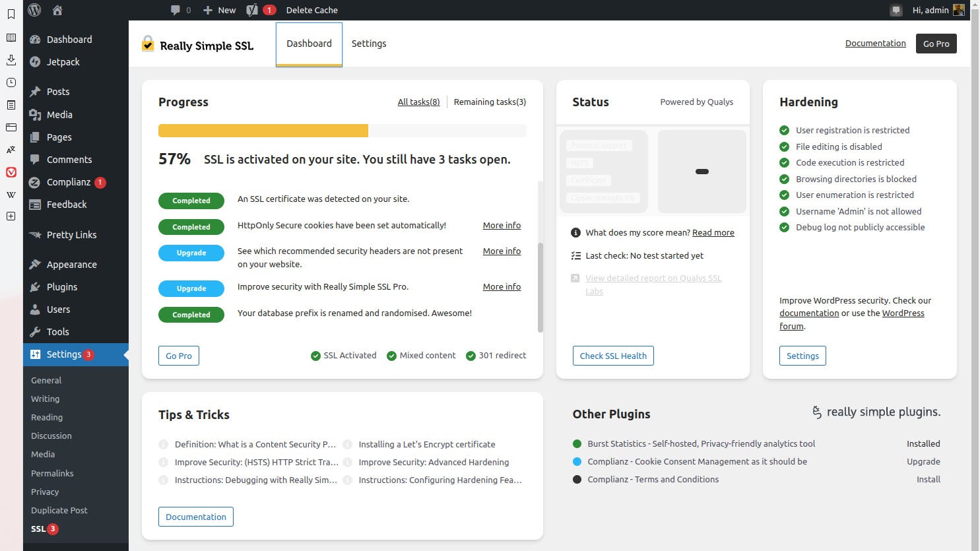Screen dimensions: 980x551
Task: Click the really simple plugins logo
Action: click(876, 412)
